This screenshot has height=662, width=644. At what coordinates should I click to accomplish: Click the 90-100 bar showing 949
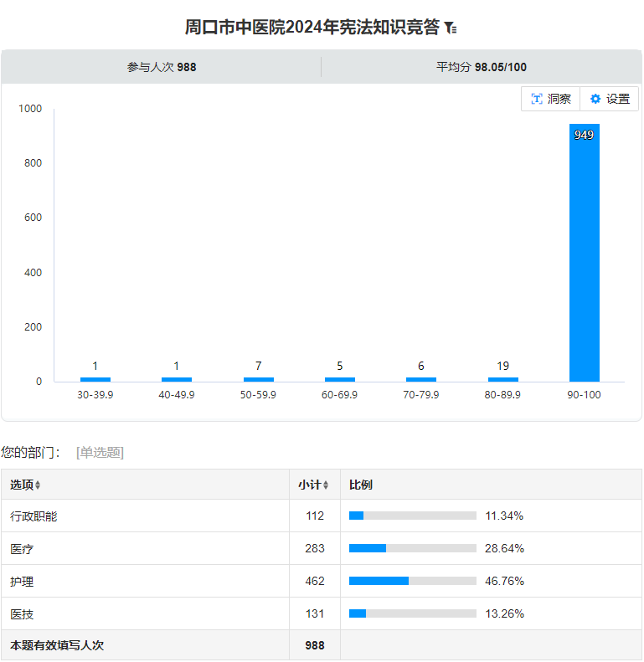tap(584, 253)
